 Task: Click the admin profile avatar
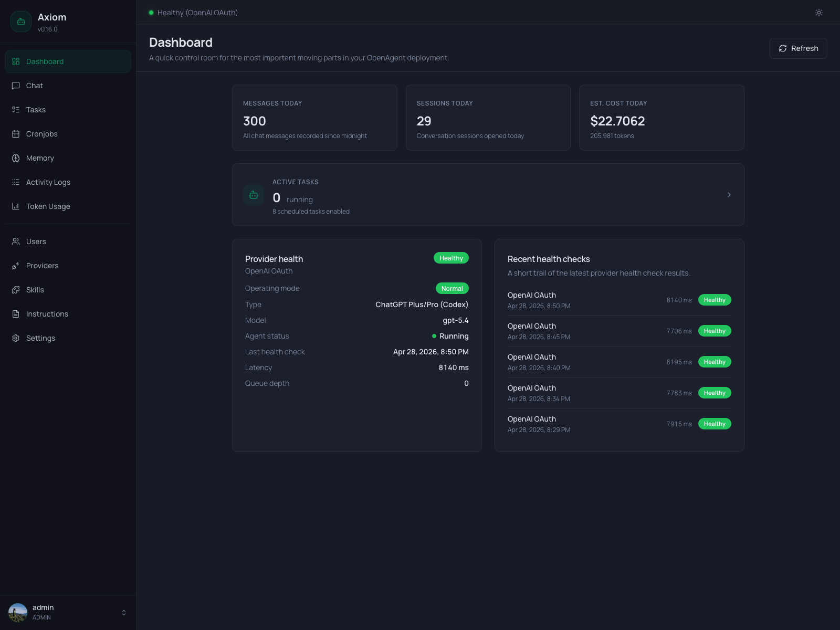[x=18, y=612]
